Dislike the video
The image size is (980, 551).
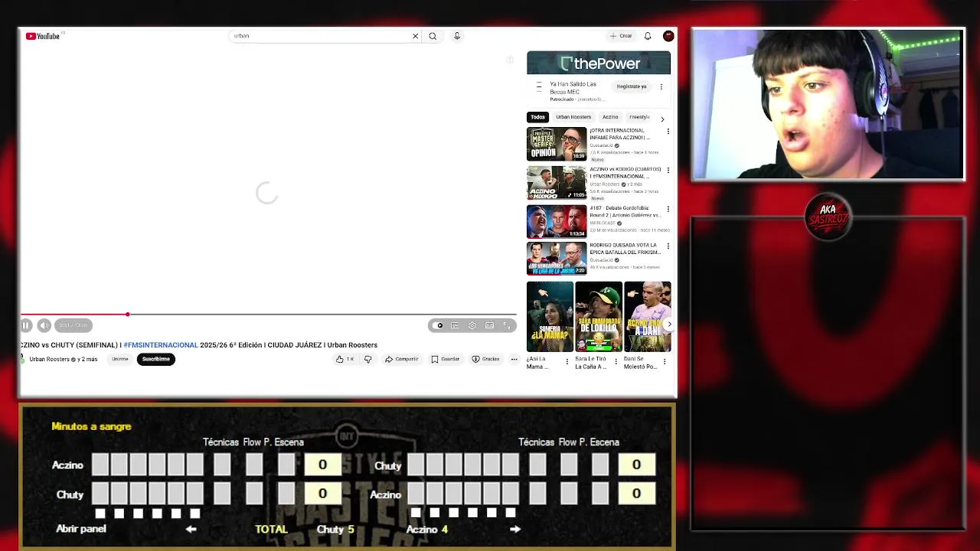pyautogui.click(x=368, y=359)
